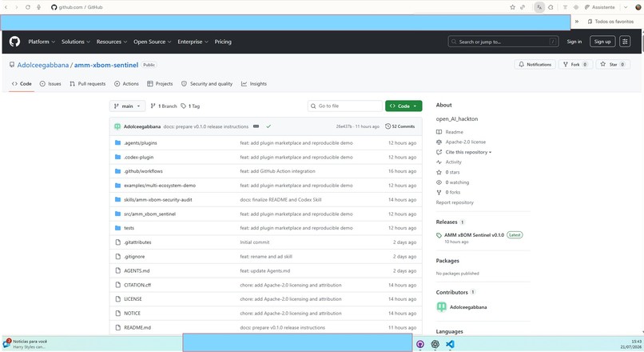Screen dimensions: 644x352
Task: Open the examples/multi-ecosystem-demo folder
Action: tap(160, 186)
